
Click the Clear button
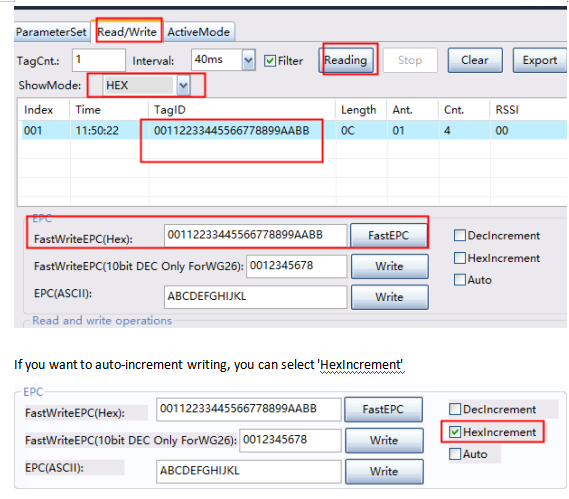pyautogui.click(x=475, y=60)
